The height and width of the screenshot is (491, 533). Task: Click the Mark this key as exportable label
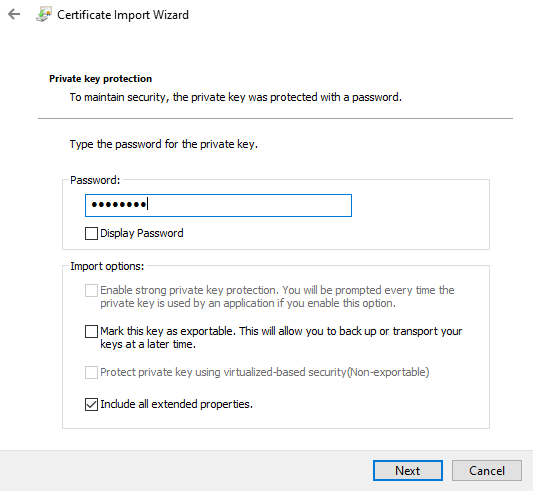(x=281, y=338)
